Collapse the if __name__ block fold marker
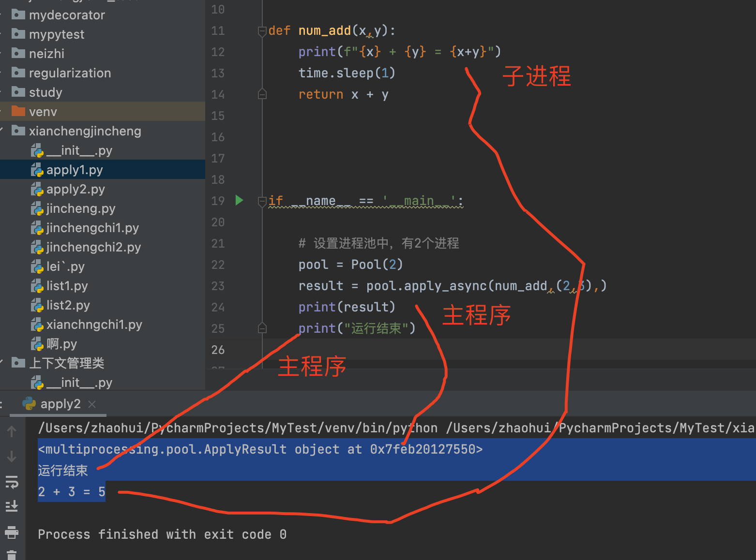756x560 pixels. pos(262,201)
